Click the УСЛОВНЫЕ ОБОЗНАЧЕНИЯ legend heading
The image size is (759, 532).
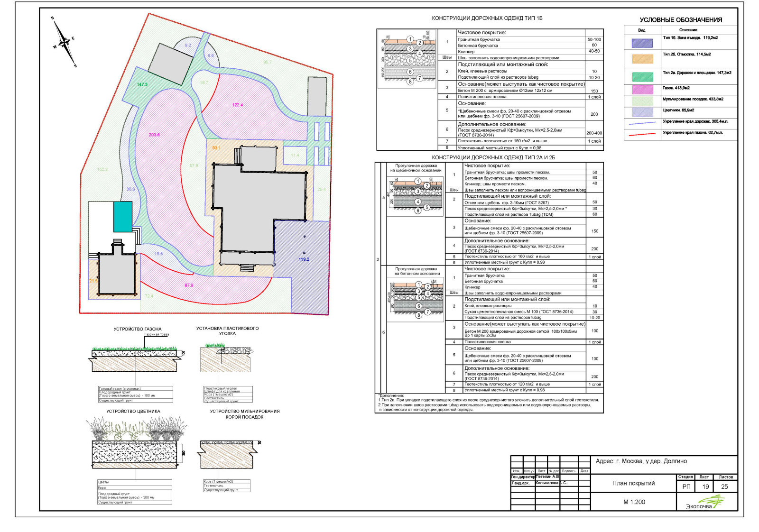(x=680, y=20)
